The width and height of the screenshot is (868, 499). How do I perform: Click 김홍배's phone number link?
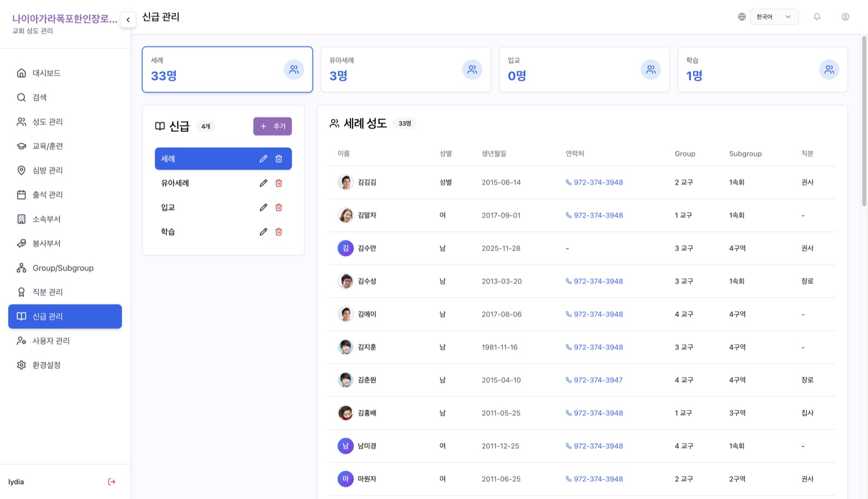click(x=594, y=413)
